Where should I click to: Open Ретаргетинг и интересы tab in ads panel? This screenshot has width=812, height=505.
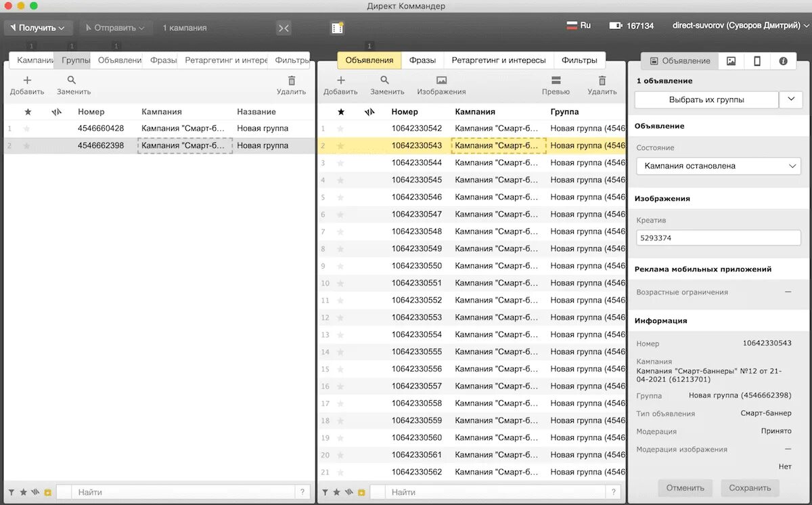click(x=499, y=60)
